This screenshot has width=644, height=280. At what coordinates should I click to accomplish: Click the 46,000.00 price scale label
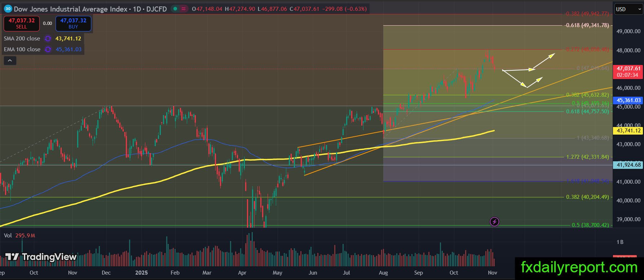[x=628, y=88]
